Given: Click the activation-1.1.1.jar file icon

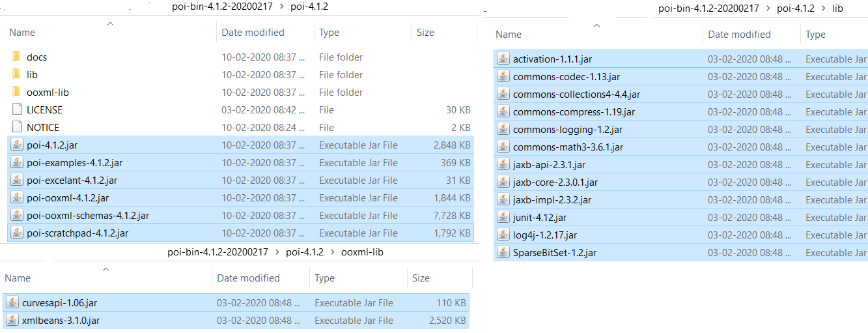Looking at the screenshot, I should (x=503, y=59).
